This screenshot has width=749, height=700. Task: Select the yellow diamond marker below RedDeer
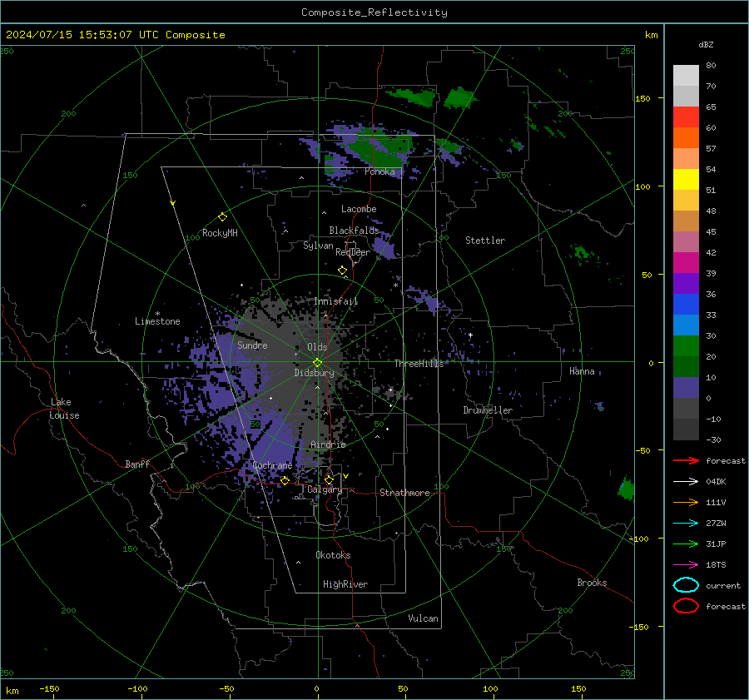click(342, 271)
